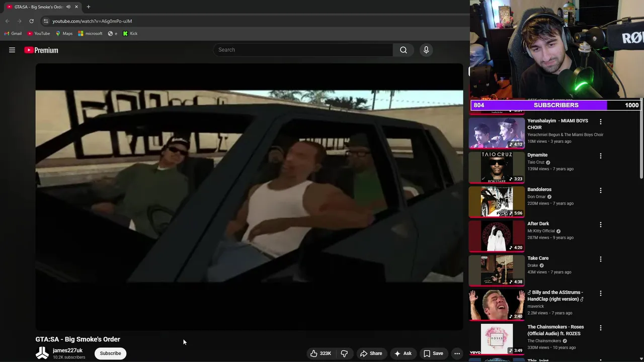644x362 pixels.
Task: Subscribe to james227uk
Action: click(x=110, y=353)
